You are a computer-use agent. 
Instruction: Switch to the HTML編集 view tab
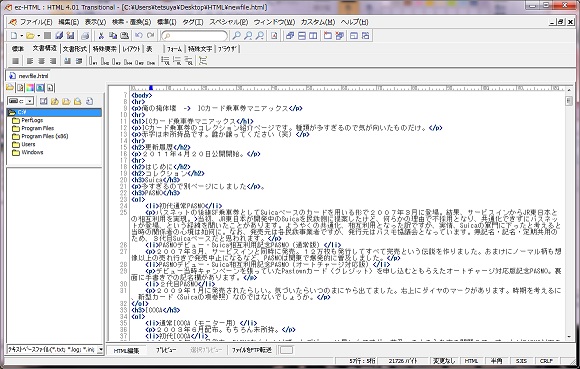coord(127,350)
